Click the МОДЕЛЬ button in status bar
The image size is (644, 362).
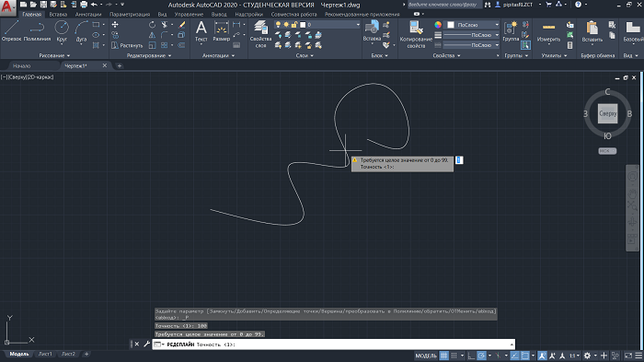(x=426, y=356)
